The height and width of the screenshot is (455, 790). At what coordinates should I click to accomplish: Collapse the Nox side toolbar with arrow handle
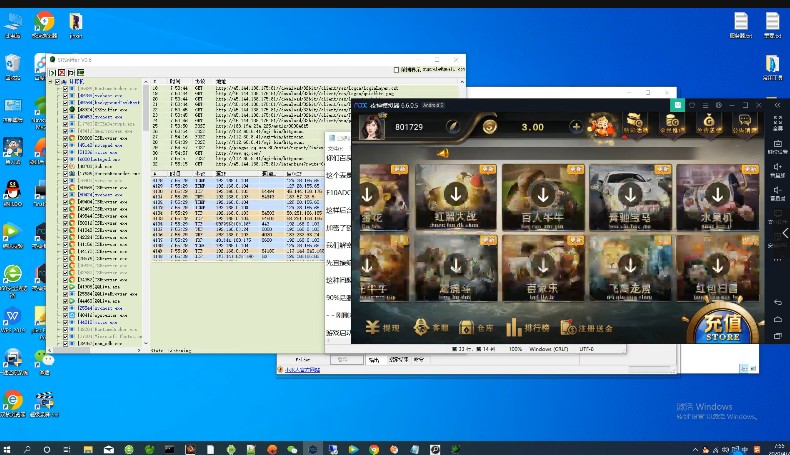tap(785, 233)
